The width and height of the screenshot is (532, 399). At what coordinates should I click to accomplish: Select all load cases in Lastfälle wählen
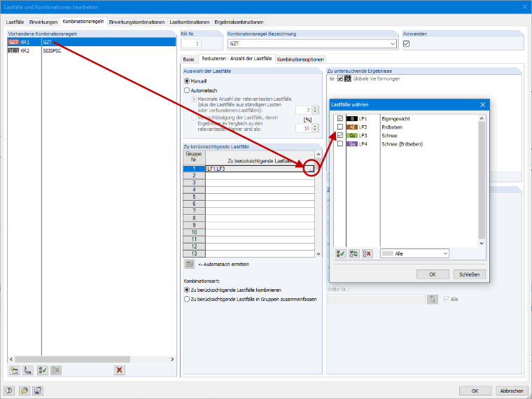tap(341, 253)
